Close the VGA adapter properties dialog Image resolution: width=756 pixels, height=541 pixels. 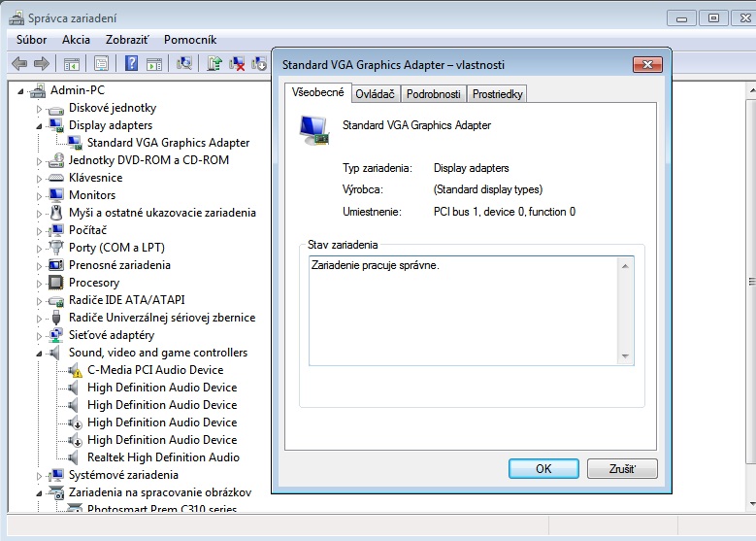point(647,65)
